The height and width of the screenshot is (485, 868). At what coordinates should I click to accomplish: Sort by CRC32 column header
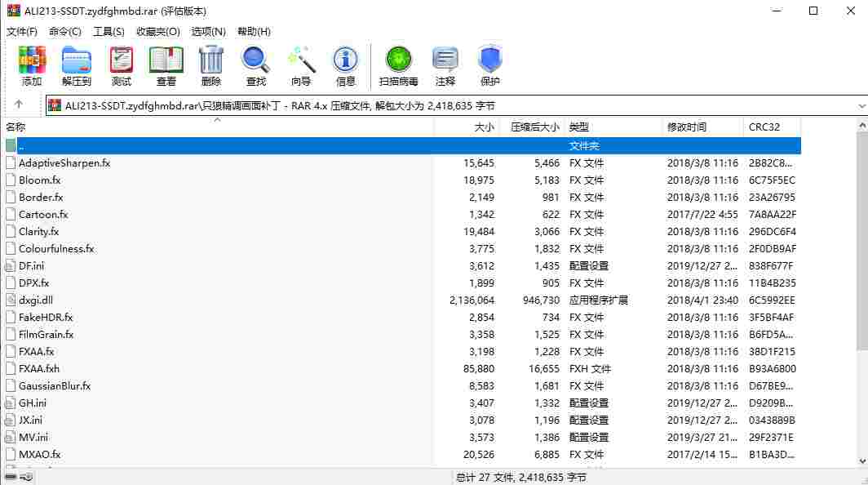772,127
